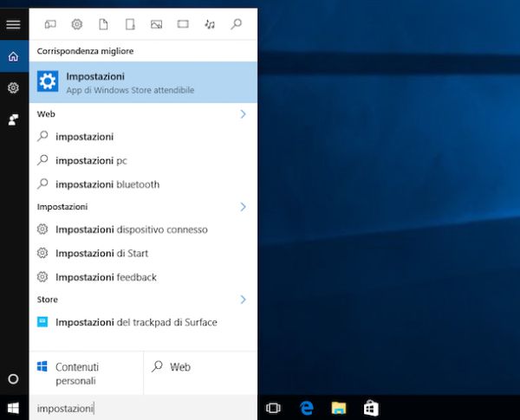Click the Home icon in sidebar

click(13, 57)
